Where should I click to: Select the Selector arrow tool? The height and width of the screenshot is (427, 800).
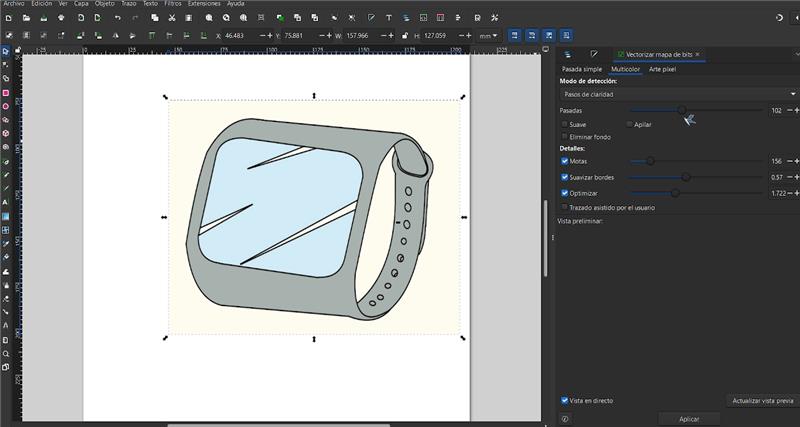[6, 52]
